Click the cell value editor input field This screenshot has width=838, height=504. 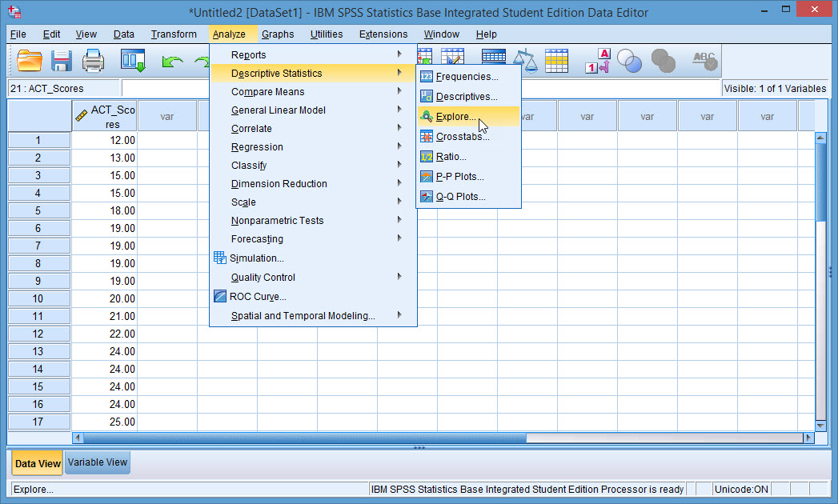[x=421, y=88]
